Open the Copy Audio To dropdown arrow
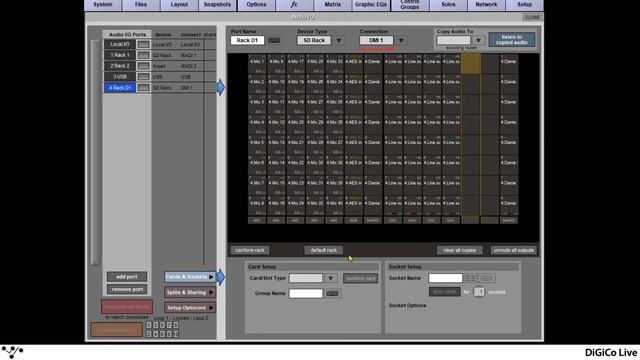The height and width of the screenshot is (360, 640). (478, 40)
